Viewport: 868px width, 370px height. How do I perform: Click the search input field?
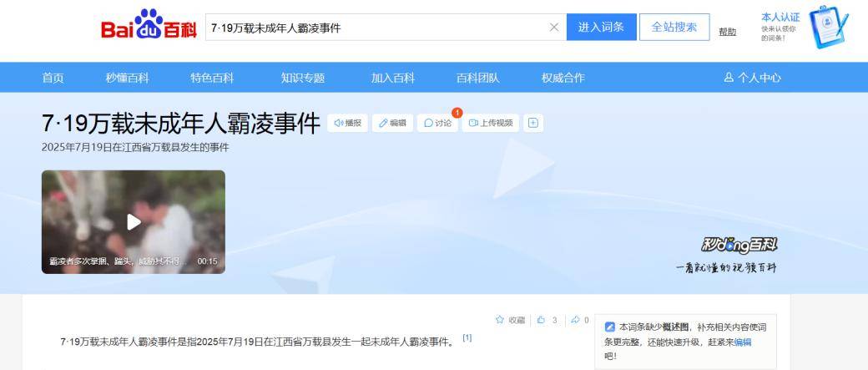pos(376,28)
